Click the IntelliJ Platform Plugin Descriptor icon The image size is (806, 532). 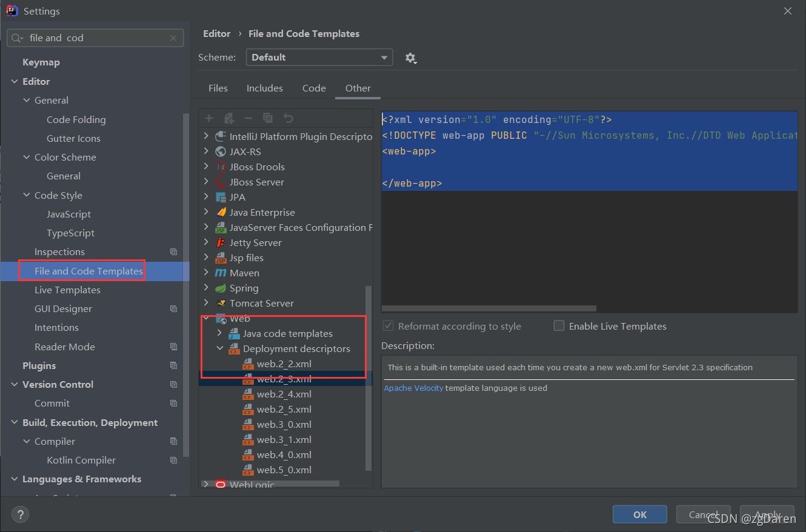coord(221,136)
